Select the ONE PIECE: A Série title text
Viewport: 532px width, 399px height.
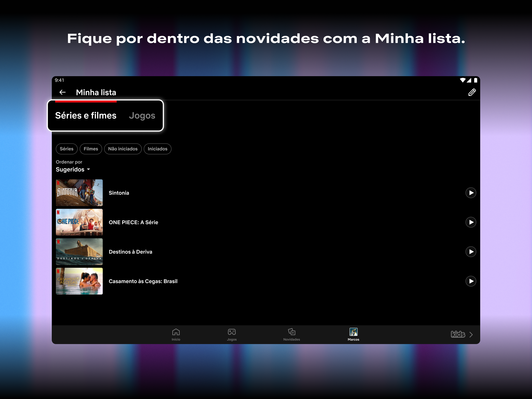[133, 222]
